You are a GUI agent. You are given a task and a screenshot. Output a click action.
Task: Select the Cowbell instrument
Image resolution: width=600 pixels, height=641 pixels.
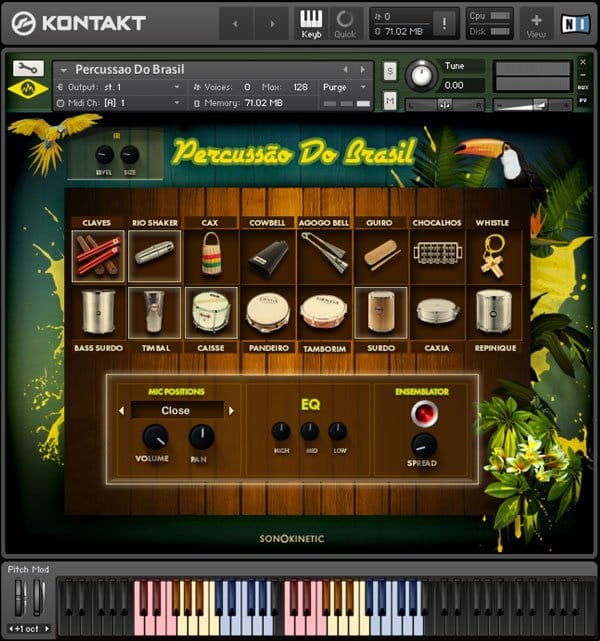coord(268,256)
